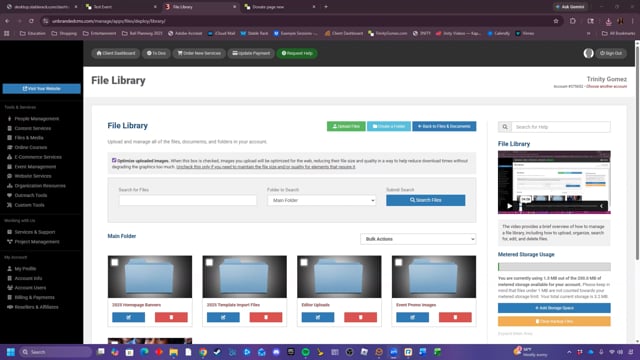Open the Folder to Search dropdown
This screenshot has width=640, height=360.
coord(322,200)
